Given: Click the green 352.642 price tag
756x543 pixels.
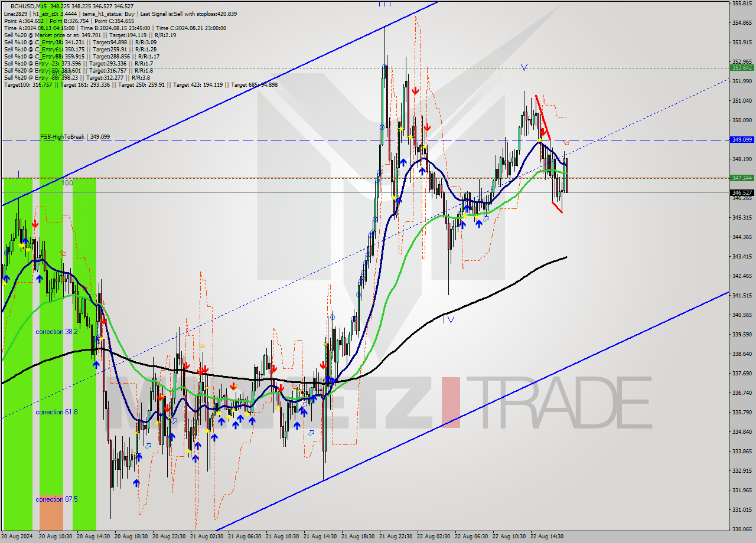Looking at the screenshot, I should click(742, 68).
